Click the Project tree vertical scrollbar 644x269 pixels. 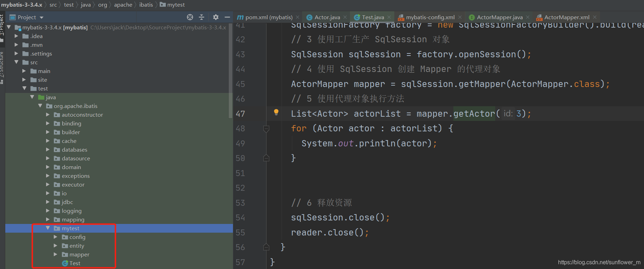click(x=230, y=71)
